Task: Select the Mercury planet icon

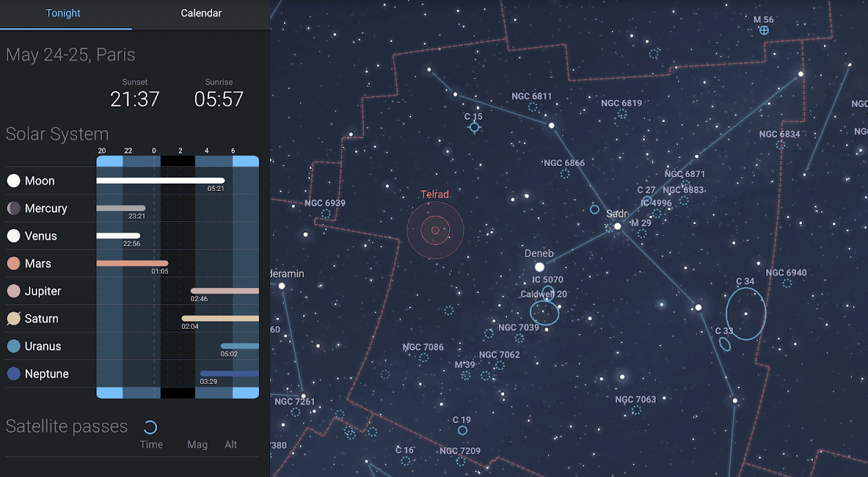Action: [x=13, y=208]
